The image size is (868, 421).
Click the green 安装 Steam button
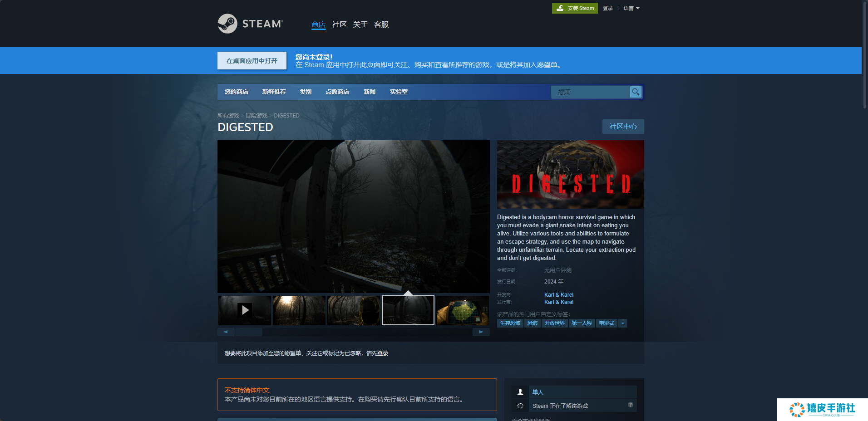pyautogui.click(x=575, y=8)
